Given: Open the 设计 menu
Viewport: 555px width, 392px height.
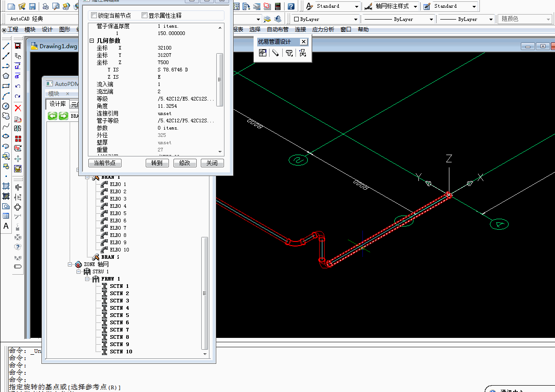Looking at the screenshot, I should 47,30.
